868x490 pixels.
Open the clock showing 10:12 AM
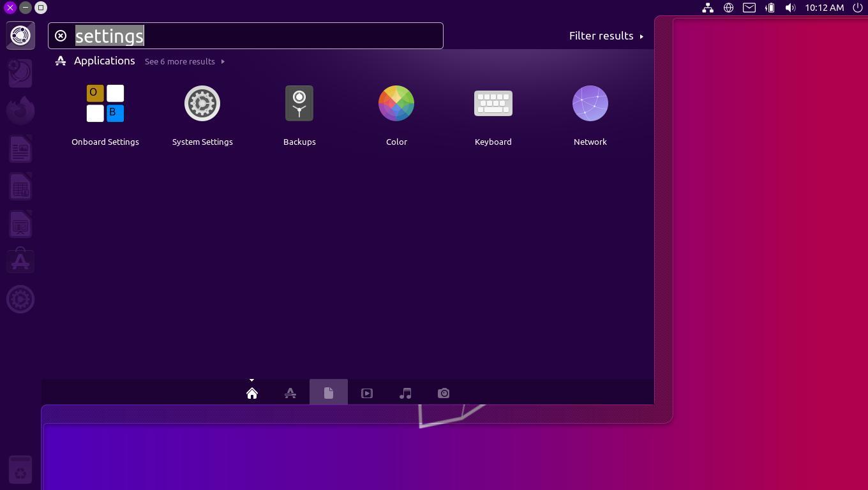coord(824,8)
